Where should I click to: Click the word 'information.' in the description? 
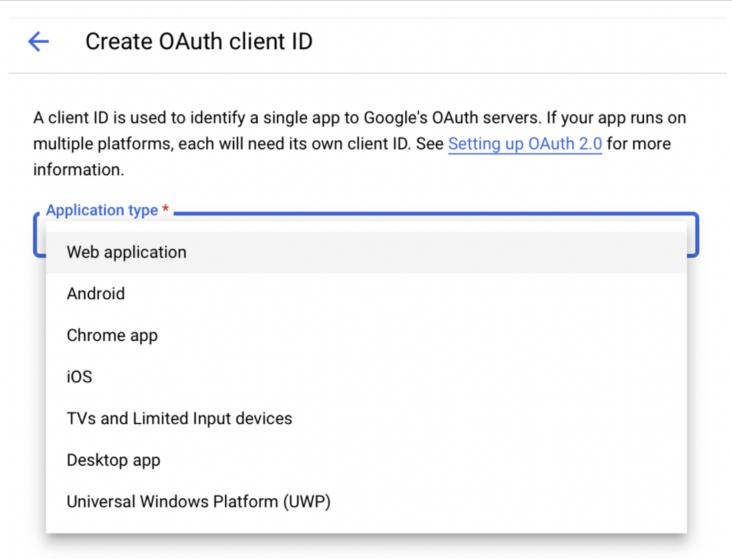(79, 169)
